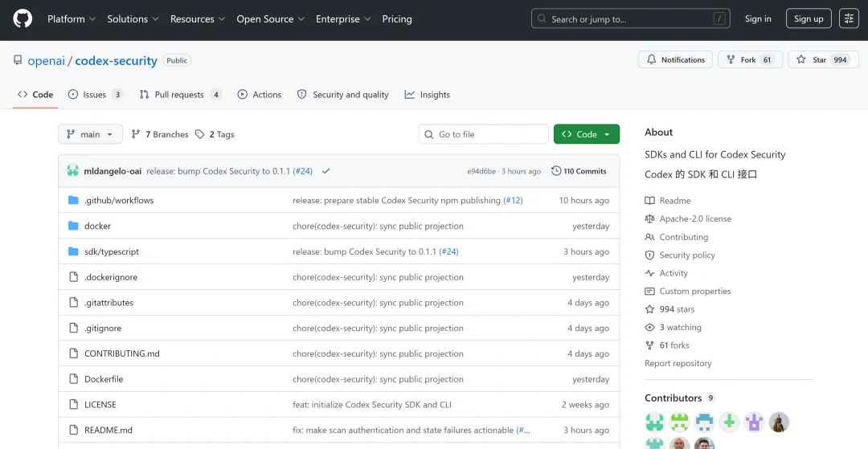Open commit hash e94d6be
The image size is (868, 449).
[x=481, y=171]
